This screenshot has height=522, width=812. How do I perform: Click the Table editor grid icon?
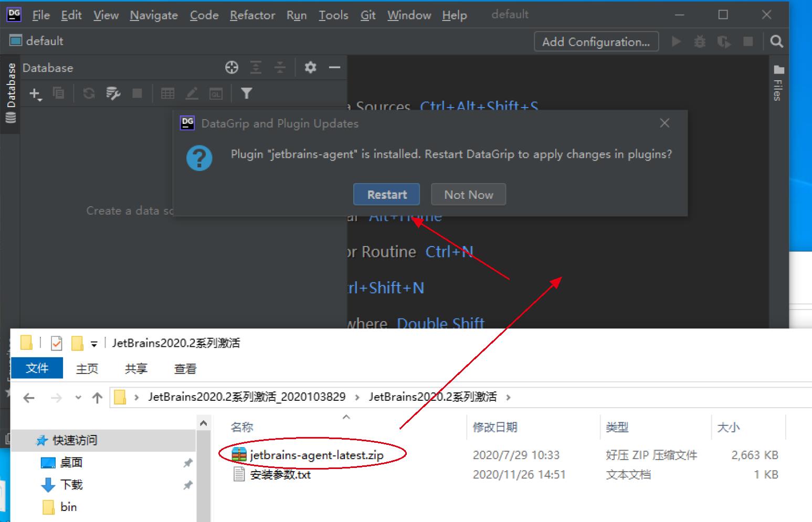point(167,93)
